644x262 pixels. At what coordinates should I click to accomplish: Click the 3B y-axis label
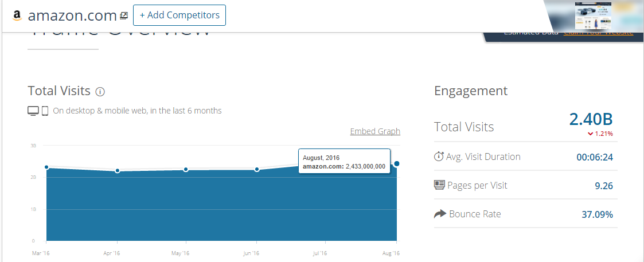point(32,146)
